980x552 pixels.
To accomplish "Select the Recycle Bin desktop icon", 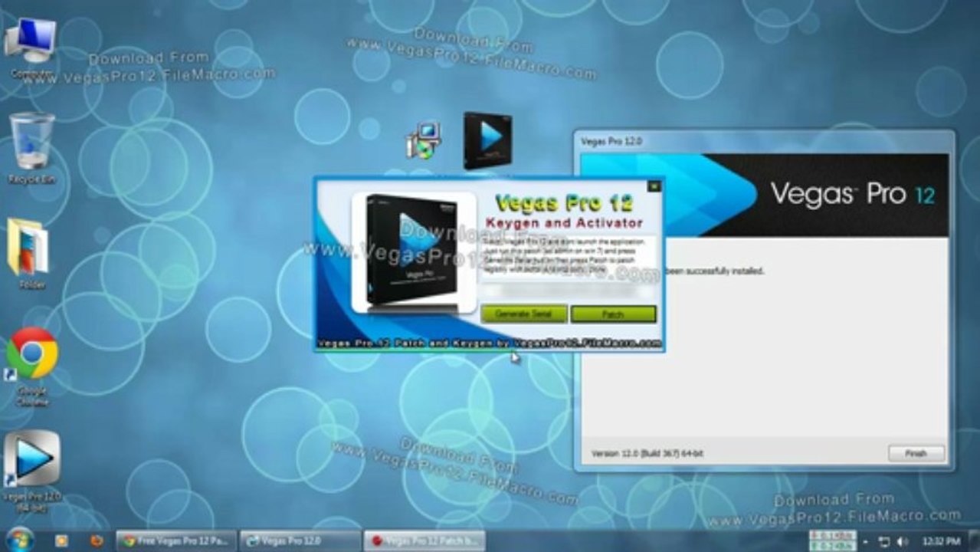I will (31, 148).
